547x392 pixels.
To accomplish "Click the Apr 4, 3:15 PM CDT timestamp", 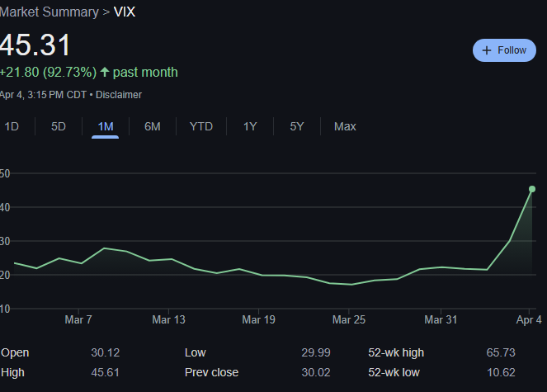I will pos(43,95).
